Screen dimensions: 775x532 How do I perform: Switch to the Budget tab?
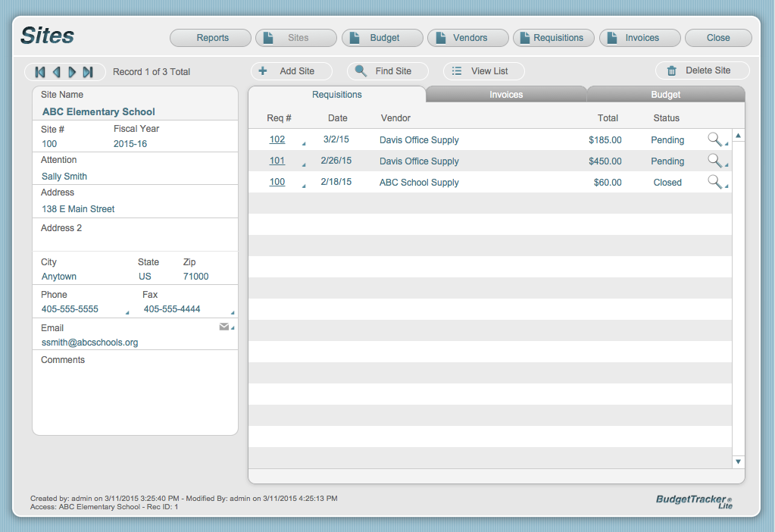point(666,95)
